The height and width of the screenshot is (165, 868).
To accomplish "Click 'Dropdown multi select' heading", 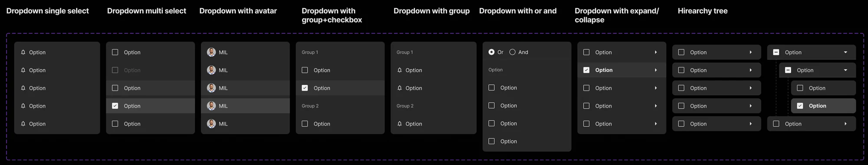I will [x=147, y=11].
